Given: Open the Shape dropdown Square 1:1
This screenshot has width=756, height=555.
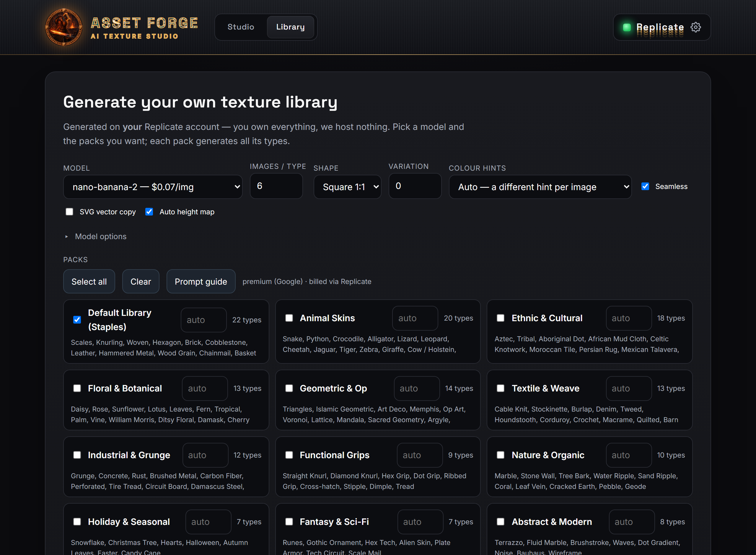Looking at the screenshot, I should pos(347,187).
